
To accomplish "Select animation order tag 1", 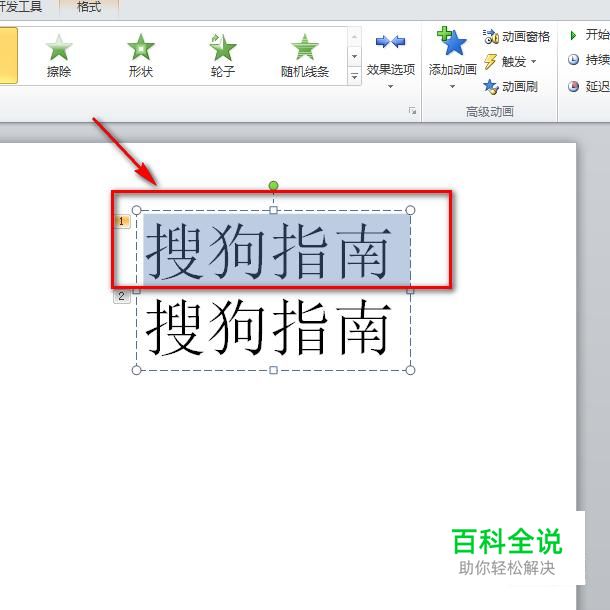I will click(x=122, y=221).
